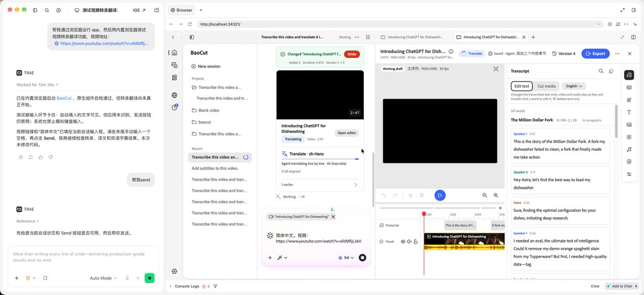Select the Browser tab in TRAE
The image size is (644, 295).
(180, 10)
